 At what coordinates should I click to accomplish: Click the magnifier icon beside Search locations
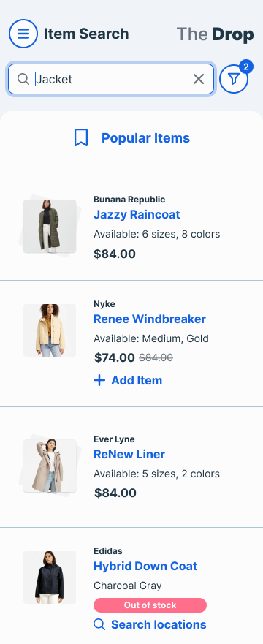99,625
